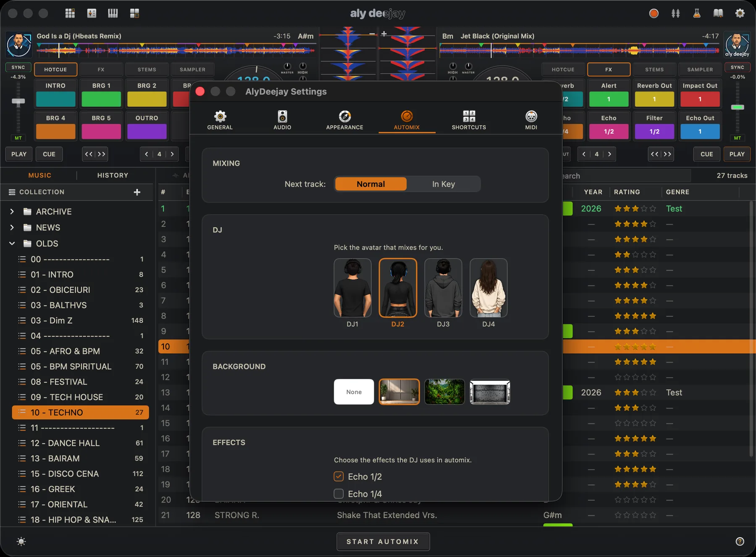The width and height of the screenshot is (756, 557).
Task: Open the 09 - TECH HOUSE playlist
Action: point(81,397)
